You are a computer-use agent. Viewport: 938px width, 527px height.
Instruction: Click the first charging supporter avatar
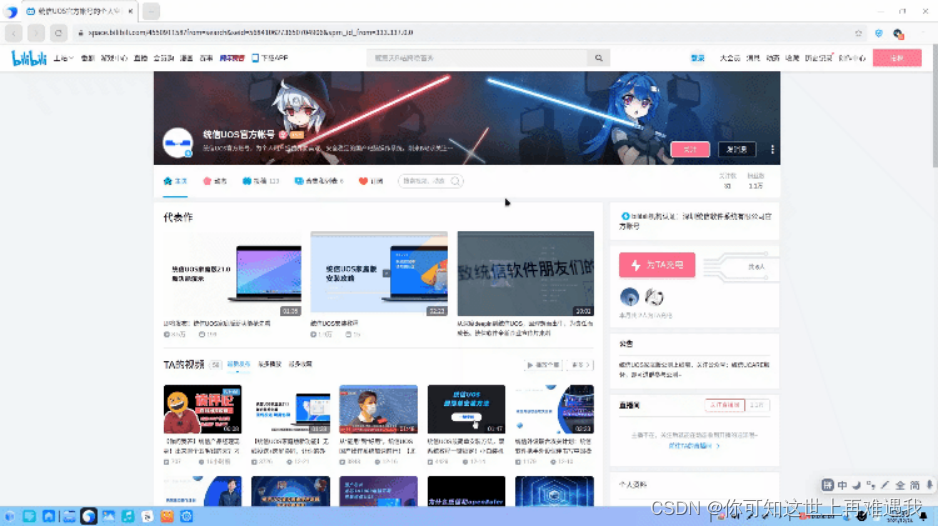pos(629,297)
